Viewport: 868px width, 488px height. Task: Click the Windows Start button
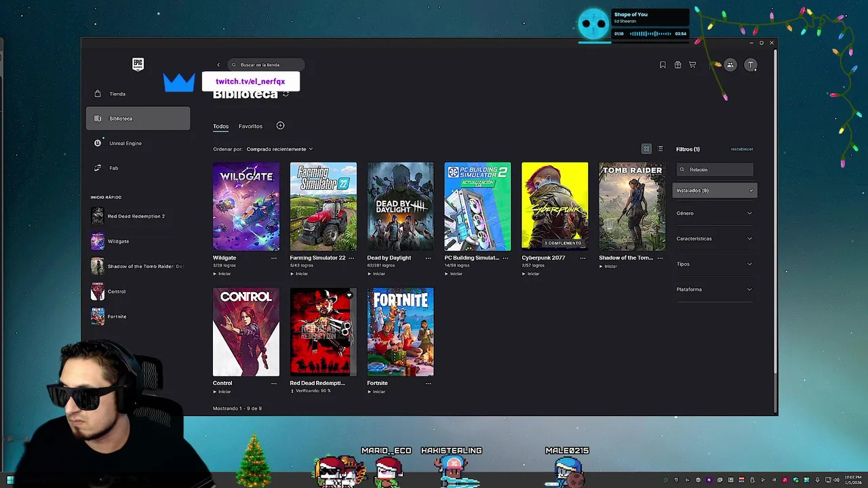(x=10, y=480)
